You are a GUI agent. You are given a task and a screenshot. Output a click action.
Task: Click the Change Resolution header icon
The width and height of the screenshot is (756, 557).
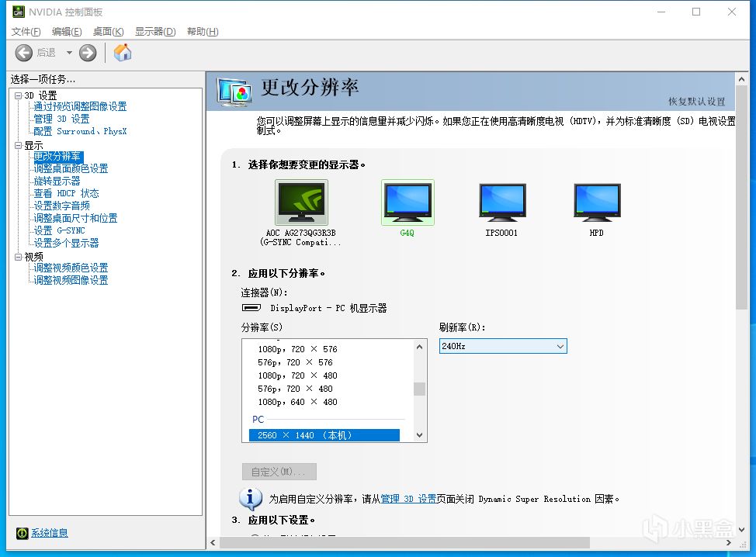point(234,92)
